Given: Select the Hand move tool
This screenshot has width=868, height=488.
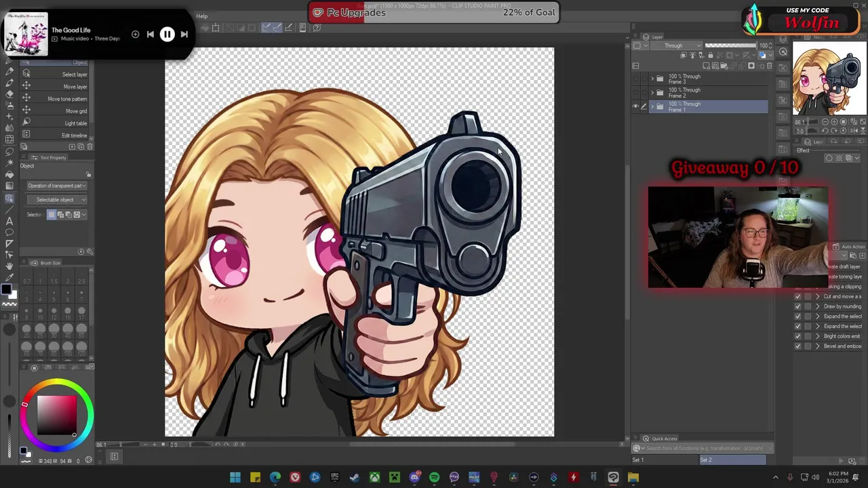Looking at the screenshot, I should [9, 266].
